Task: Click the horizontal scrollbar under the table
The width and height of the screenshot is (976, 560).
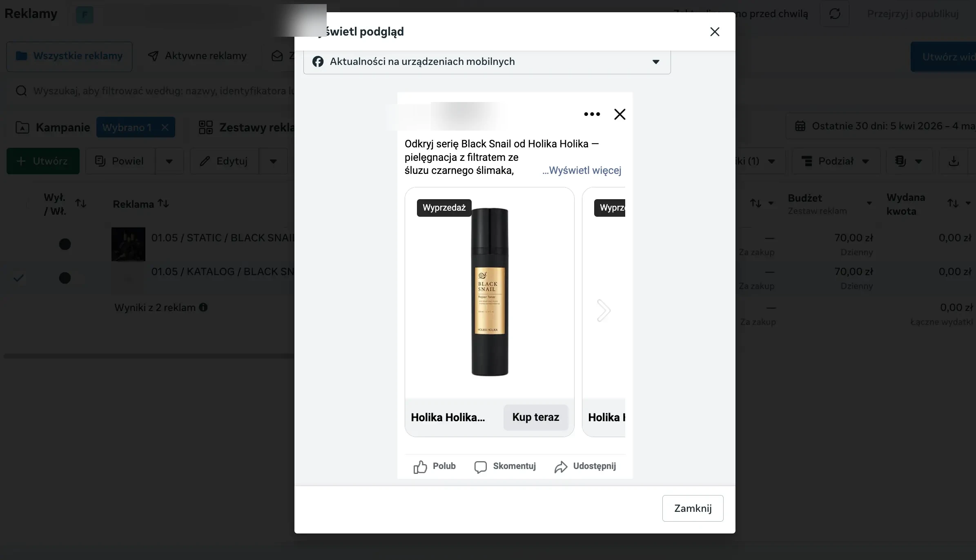Action: click(149, 356)
